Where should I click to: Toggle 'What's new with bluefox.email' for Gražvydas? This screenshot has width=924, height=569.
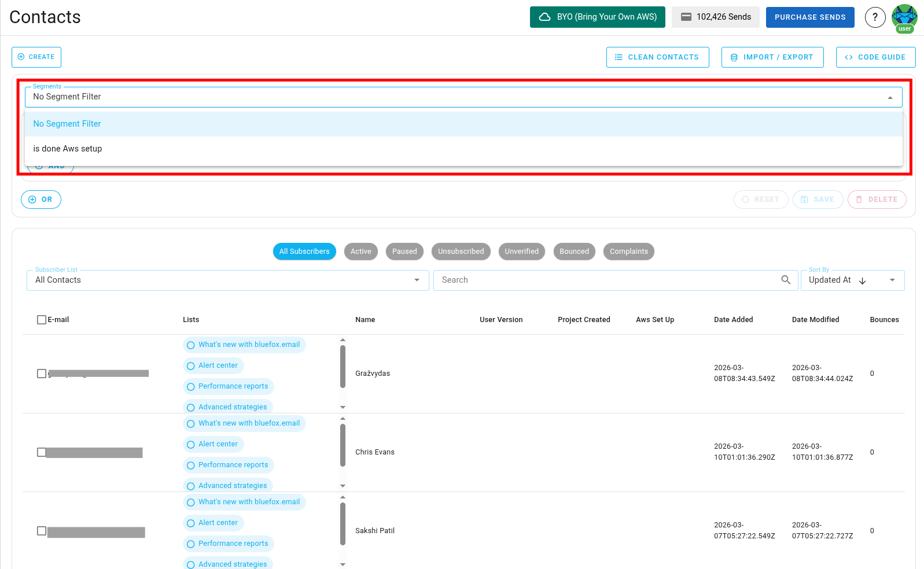(x=244, y=345)
